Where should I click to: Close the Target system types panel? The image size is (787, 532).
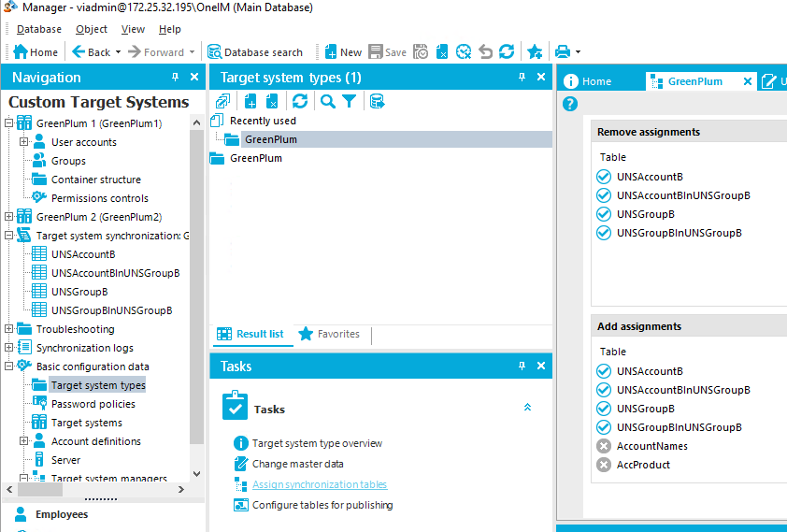[541, 77]
